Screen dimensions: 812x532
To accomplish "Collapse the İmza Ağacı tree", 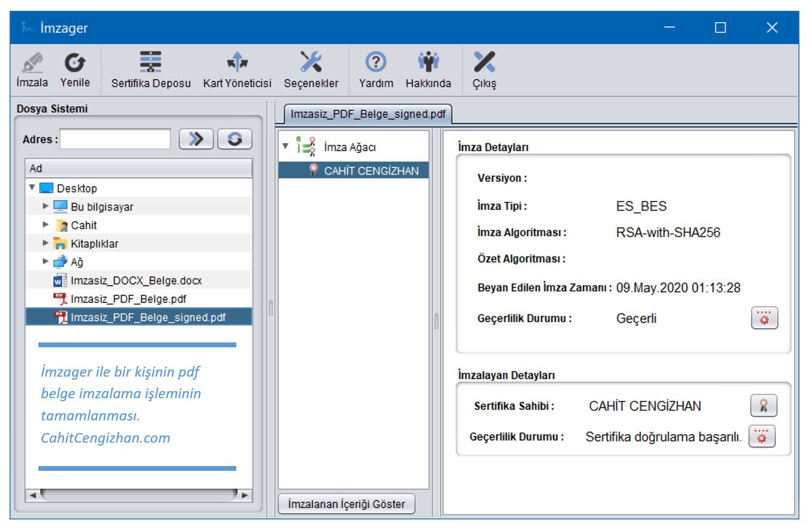I will click(x=285, y=147).
